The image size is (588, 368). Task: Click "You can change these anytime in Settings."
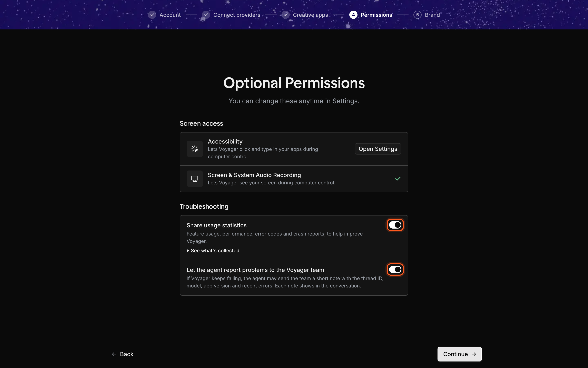point(294,101)
